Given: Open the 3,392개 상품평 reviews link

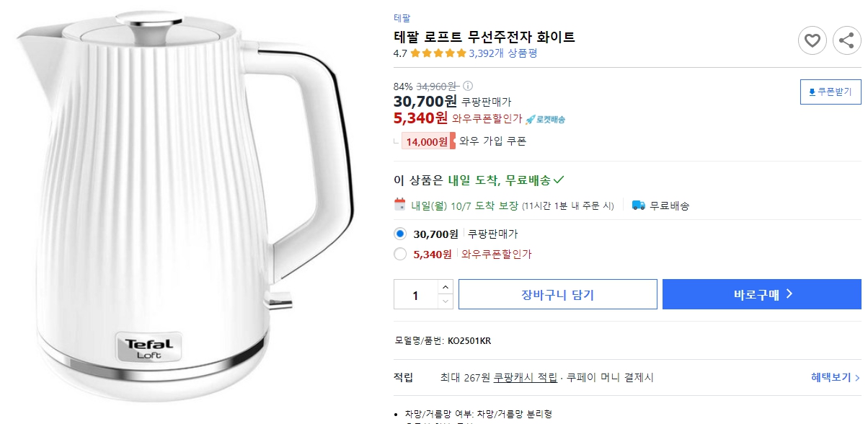Looking at the screenshot, I should (501, 53).
